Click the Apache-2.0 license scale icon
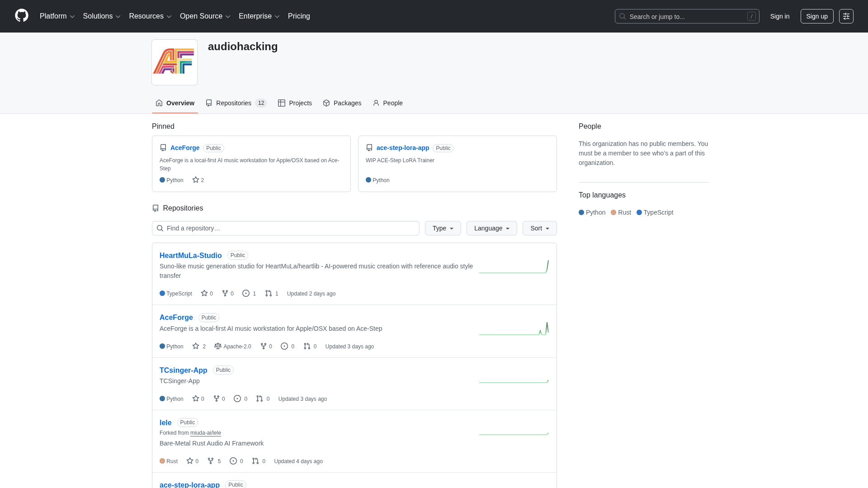The image size is (868, 488). tap(218, 346)
